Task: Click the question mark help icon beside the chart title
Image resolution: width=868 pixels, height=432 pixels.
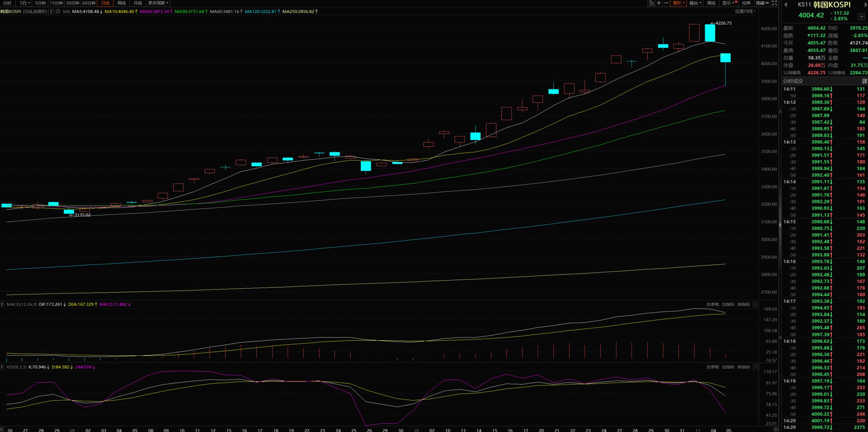Action: [51, 11]
